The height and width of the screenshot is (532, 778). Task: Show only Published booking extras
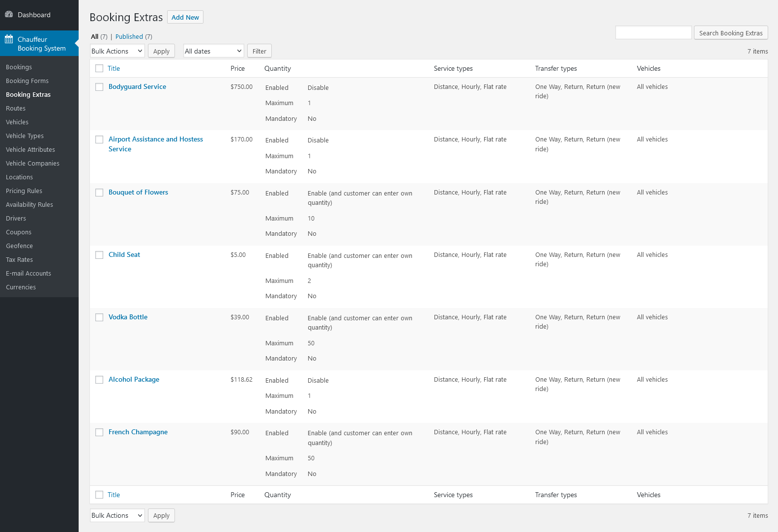pos(129,37)
